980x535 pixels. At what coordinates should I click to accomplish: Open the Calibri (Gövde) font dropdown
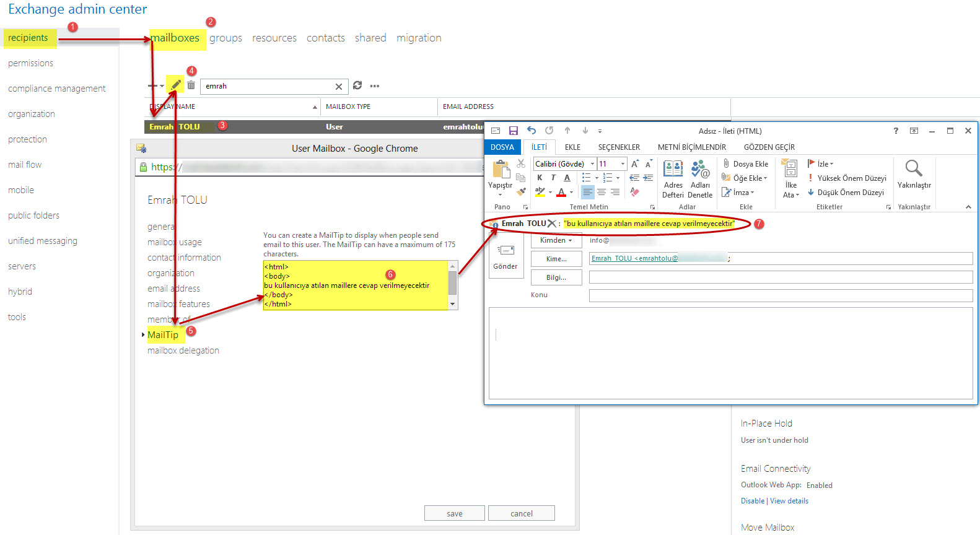[592, 164]
